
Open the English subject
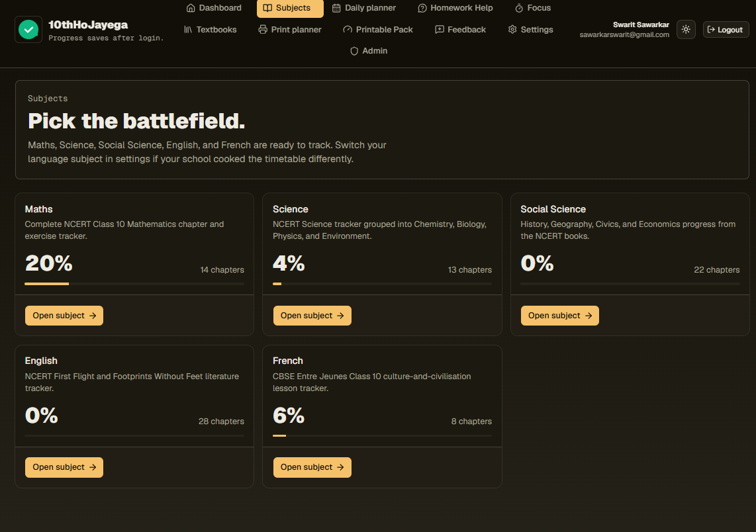64,467
